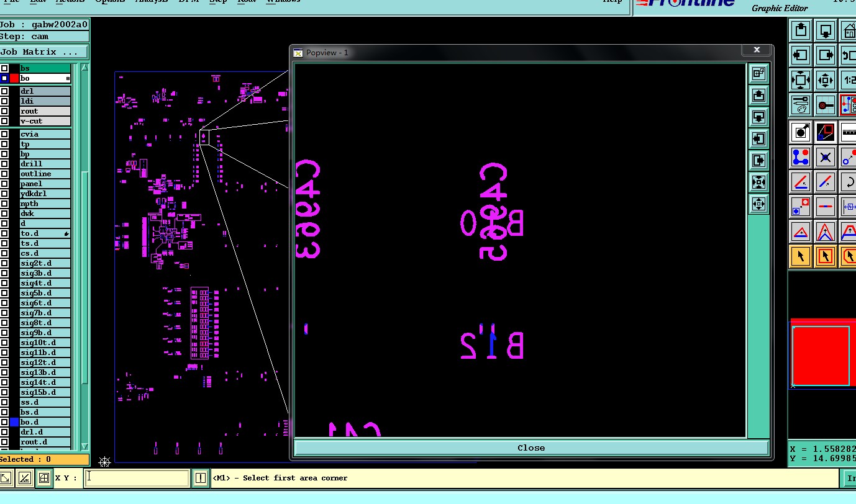Zoom in using main toolbar expand icon
Image resolution: width=856 pixels, height=504 pixels.
(801, 80)
